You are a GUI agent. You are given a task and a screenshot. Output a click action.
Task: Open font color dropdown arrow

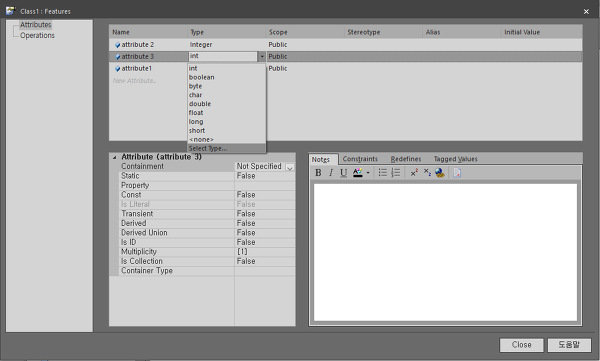click(368, 173)
